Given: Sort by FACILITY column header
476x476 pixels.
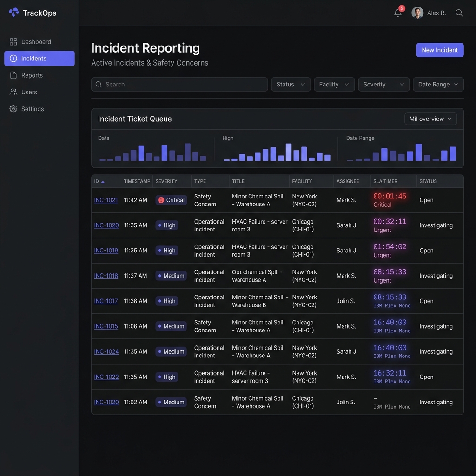Looking at the screenshot, I should point(302,181).
